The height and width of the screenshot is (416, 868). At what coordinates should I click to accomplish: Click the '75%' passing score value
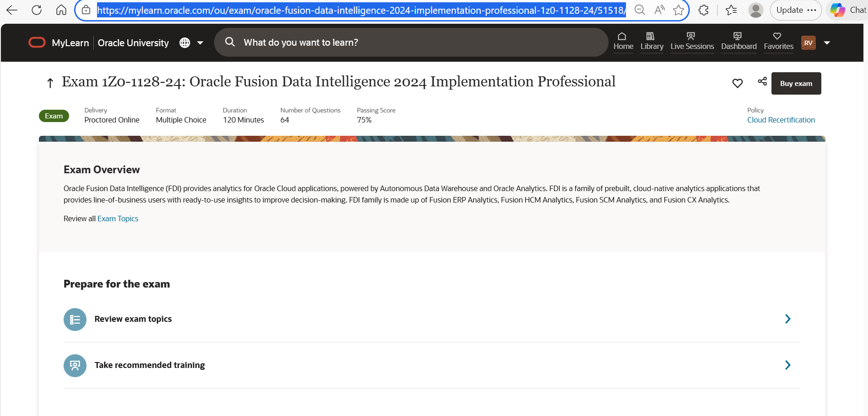[364, 120]
